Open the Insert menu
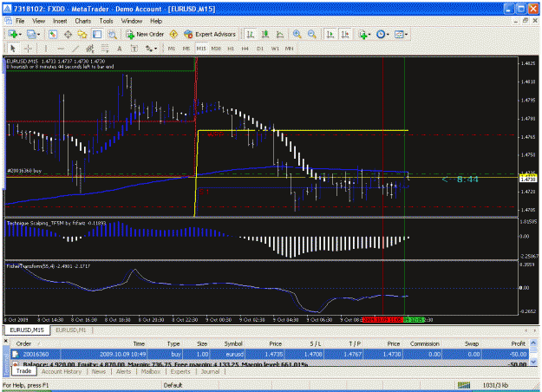The width and height of the screenshot is (542, 392). [x=60, y=21]
